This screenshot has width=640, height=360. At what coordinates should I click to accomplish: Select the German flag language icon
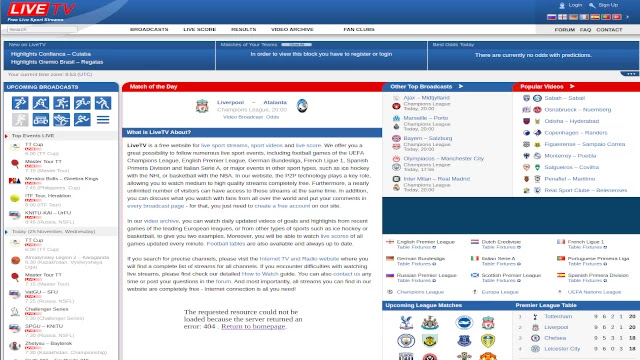pos(573,17)
